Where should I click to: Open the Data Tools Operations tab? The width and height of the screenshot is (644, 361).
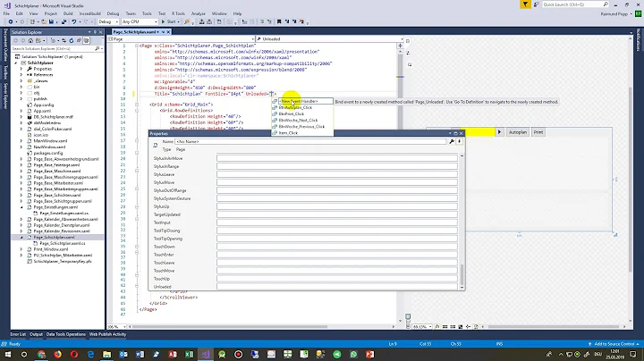click(65, 334)
